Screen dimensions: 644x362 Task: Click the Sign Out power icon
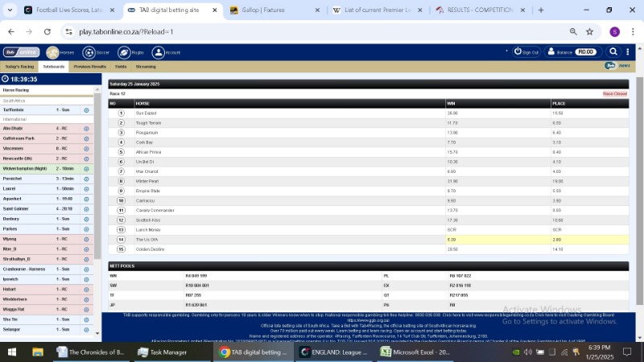point(518,51)
